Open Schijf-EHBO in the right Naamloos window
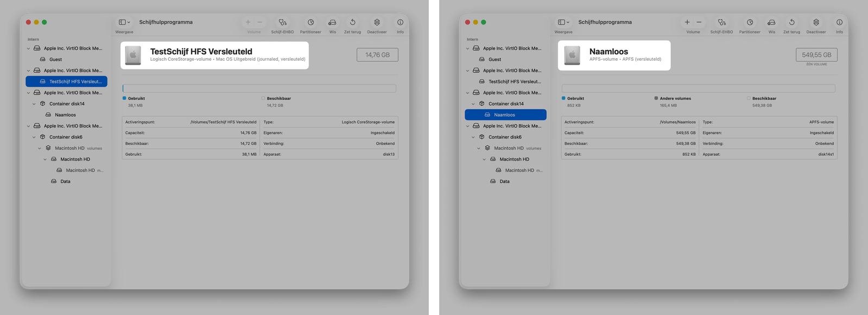868x315 pixels. pos(721,22)
